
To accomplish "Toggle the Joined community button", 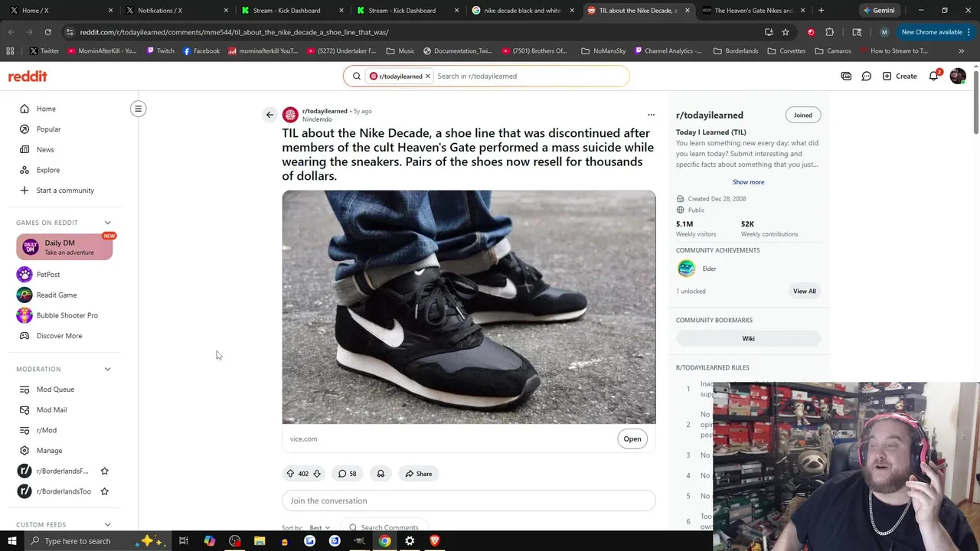I will tap(802, 115).
